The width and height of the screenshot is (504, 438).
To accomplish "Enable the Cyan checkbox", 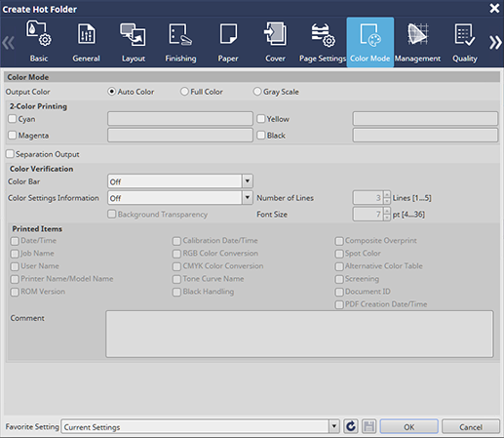I will coord(12,119).
